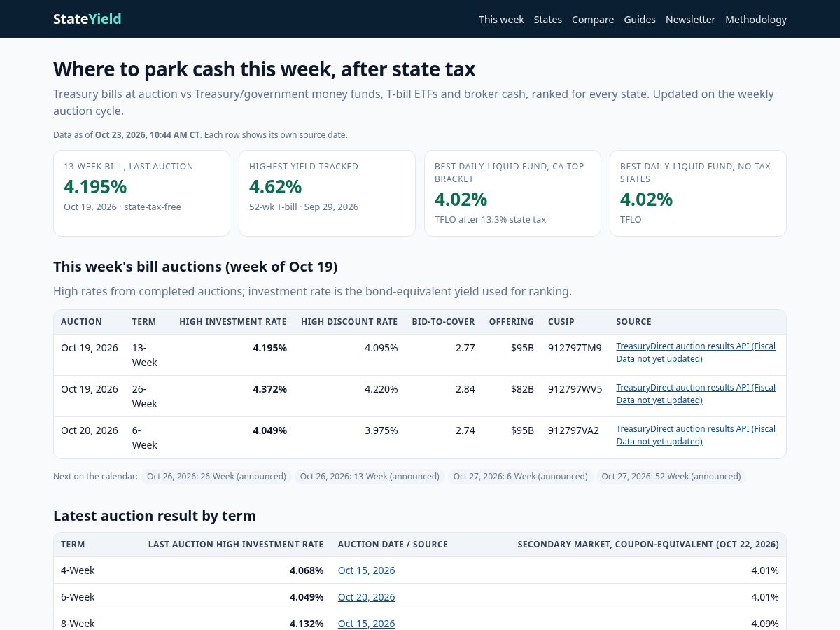Select the Oct 26, 2026: 26-Week (announced) chip
840x630 pixels.
216,476
